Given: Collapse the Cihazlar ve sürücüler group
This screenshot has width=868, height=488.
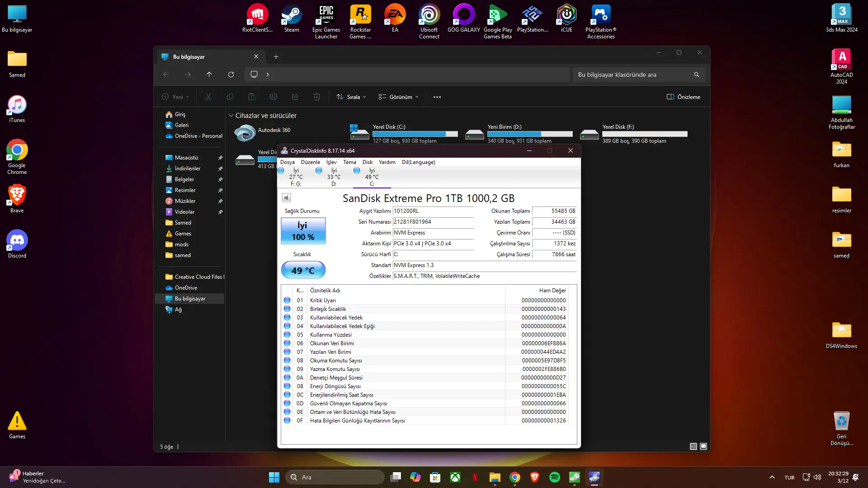Looking at the screenshot, I should (231, 116).
